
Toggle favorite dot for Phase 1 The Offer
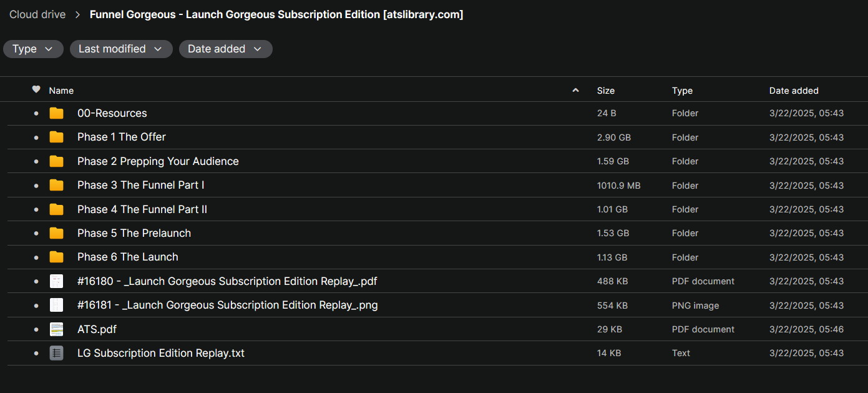click(36, 137)
